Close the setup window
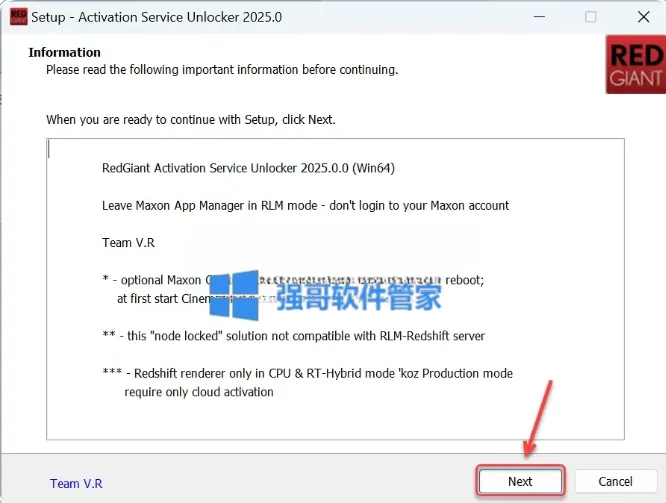666x503 pixels. (x=643, y=17)
